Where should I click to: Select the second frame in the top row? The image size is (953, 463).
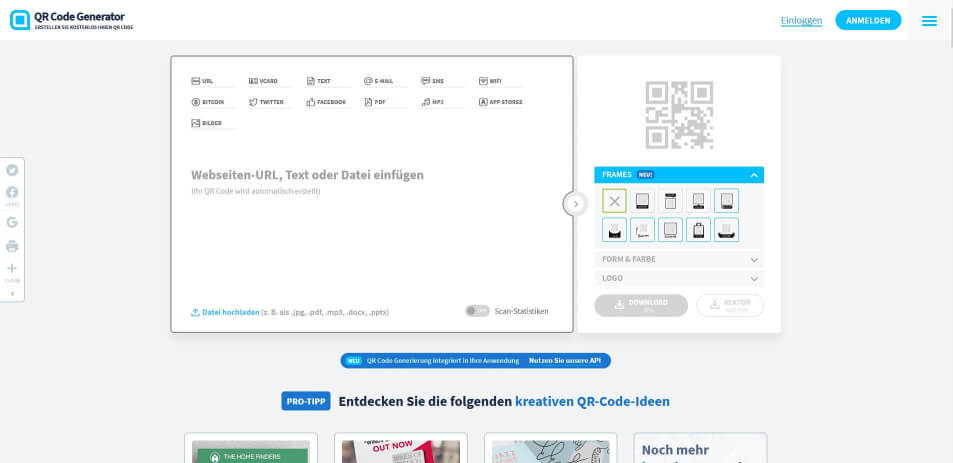642,201
